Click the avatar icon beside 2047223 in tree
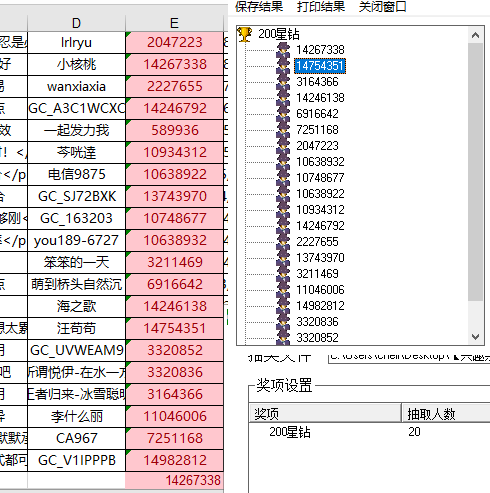The height and width of the screenshot is (493, 490). (283, 146)
